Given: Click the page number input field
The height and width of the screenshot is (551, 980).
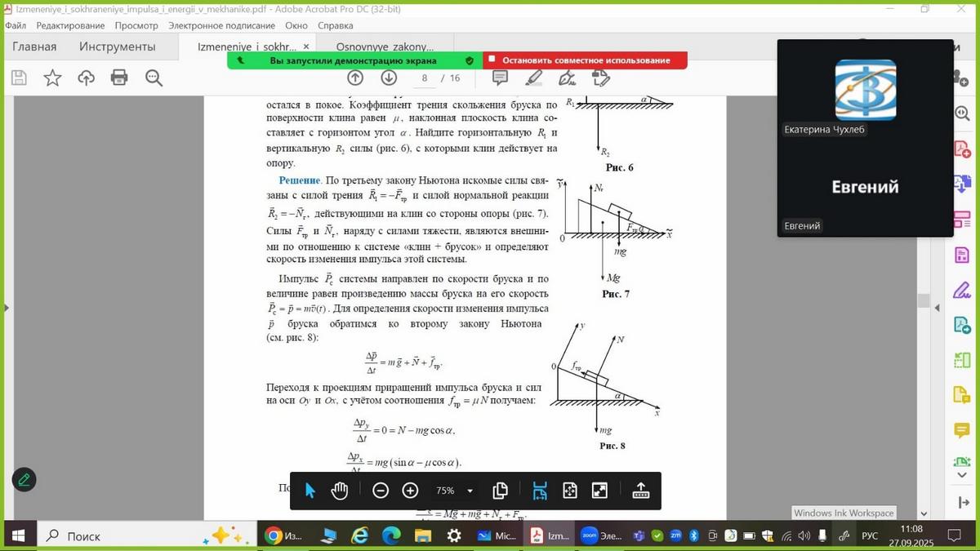Looking at the screenshot, I should coord(425,78).
